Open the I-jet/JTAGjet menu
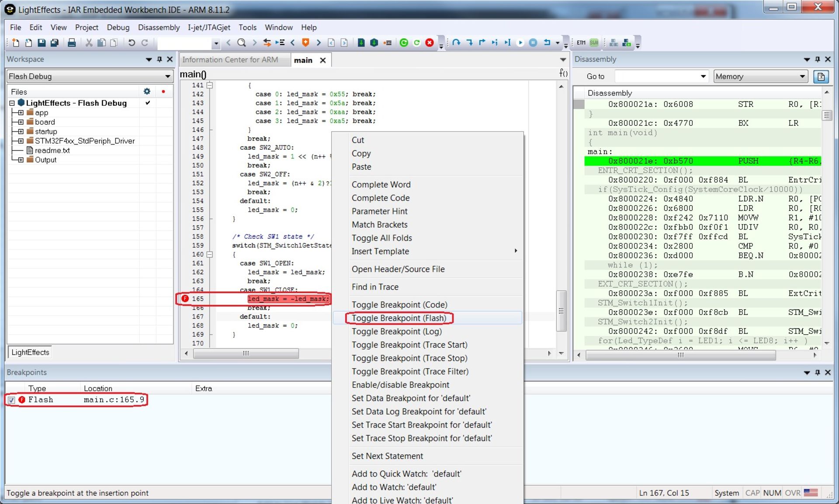Screen dimensions: 839x504 click(209, 28)
